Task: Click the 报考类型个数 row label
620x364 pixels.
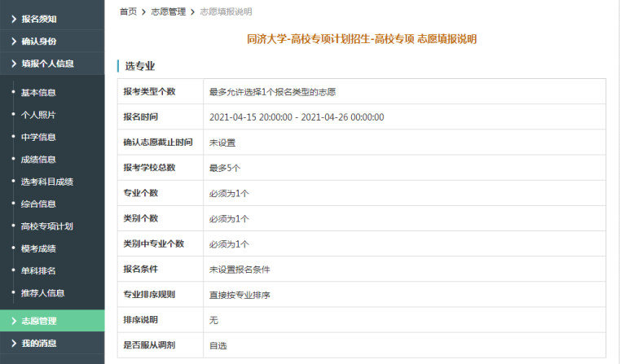Action: pos(149,92)
